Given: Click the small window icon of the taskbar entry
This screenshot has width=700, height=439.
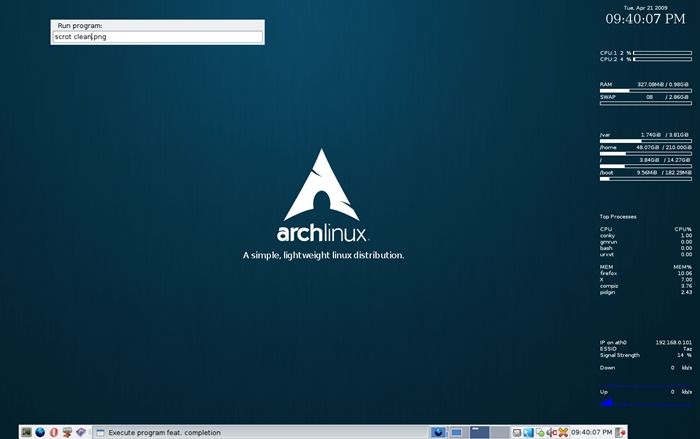Looking at the screenshot, I should point(100,433).
